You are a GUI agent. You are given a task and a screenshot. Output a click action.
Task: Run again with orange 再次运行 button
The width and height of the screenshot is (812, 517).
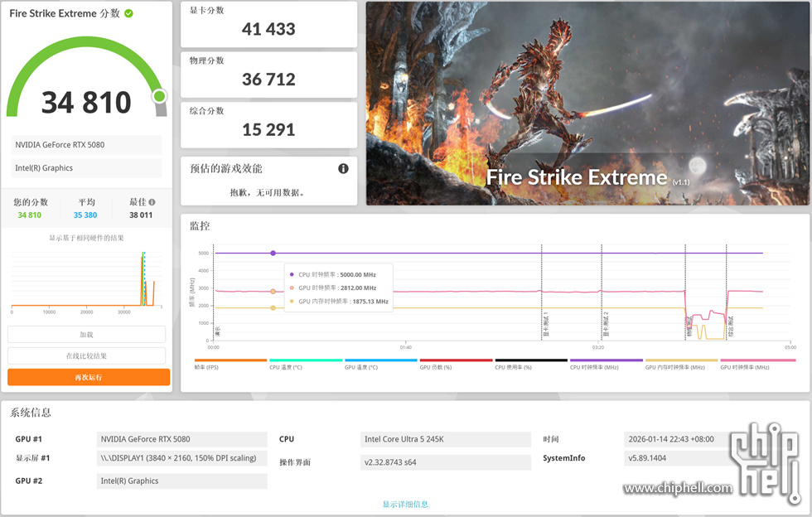(x=89, y=377)
